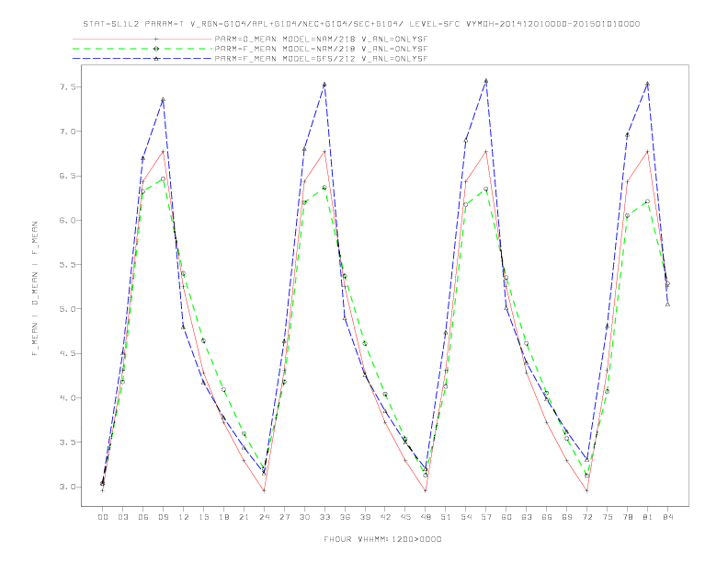Click the blue GFS triangle marker at hour 84
728x563 pixels.
[x=667, y=304]
